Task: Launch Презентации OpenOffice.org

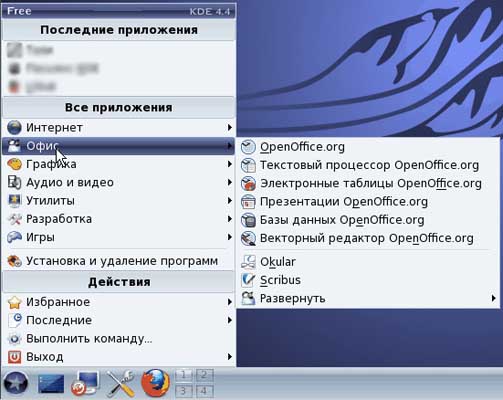Action: (368, 202)
